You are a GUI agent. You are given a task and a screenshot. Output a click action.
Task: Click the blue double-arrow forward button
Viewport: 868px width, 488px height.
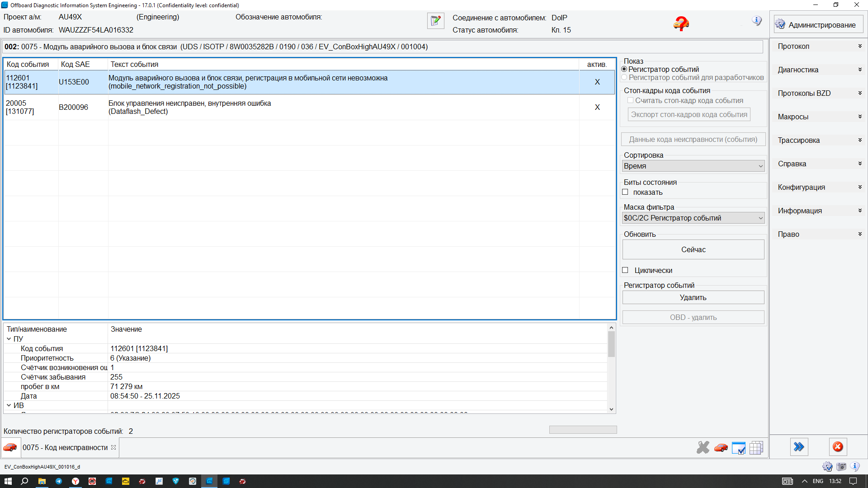pyautogui.click(x=799, y=447)
